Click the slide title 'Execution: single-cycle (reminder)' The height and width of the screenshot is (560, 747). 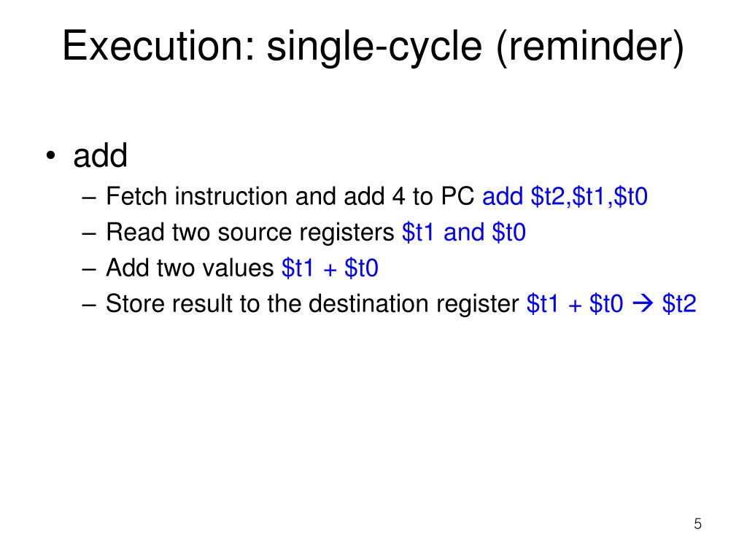click(x=373, y=46)
